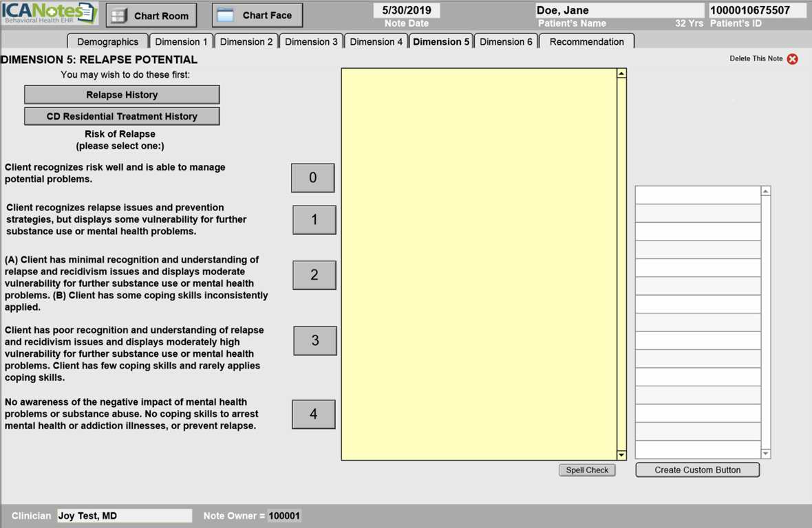Pick relapse risk score 4
The image size is (812, 528).
tap(313, 415)
